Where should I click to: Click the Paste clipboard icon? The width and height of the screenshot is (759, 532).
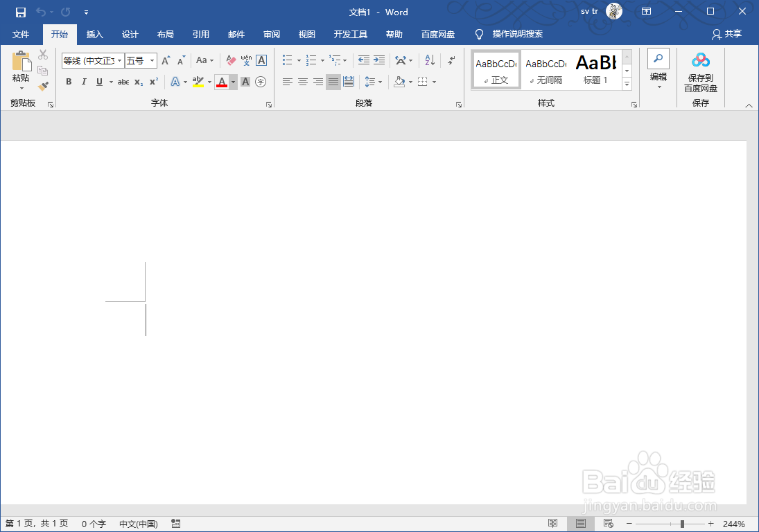click(21, 62)
